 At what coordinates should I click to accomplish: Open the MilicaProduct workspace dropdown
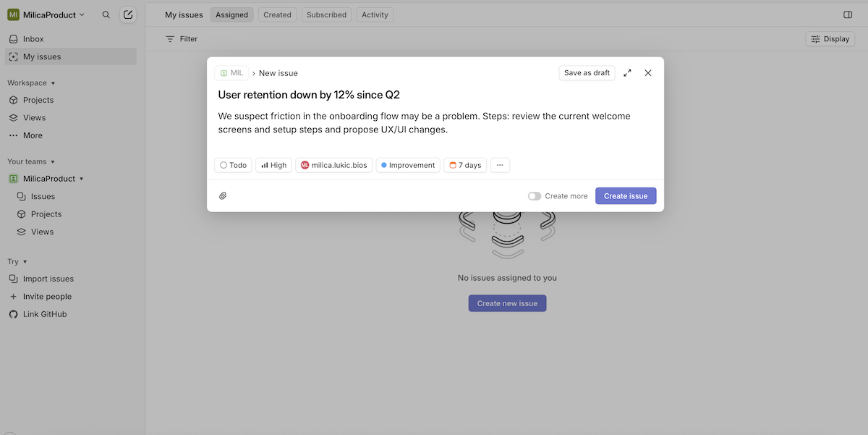click(x=46, y=14)
